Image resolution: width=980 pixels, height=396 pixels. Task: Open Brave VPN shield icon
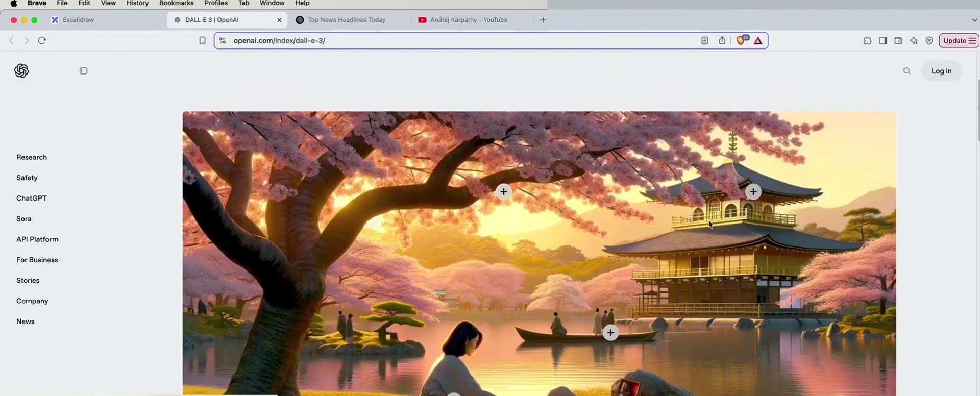click(929, 41)
